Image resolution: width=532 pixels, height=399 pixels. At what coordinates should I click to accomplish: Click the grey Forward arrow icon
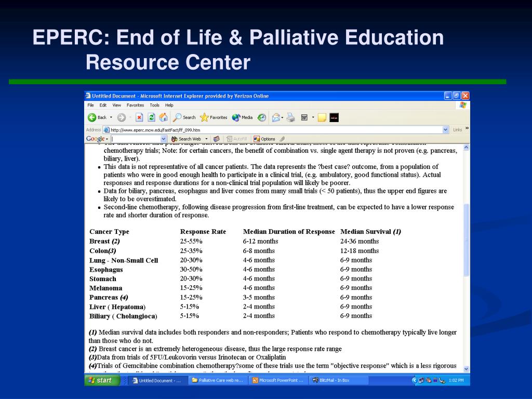[122, 117]
